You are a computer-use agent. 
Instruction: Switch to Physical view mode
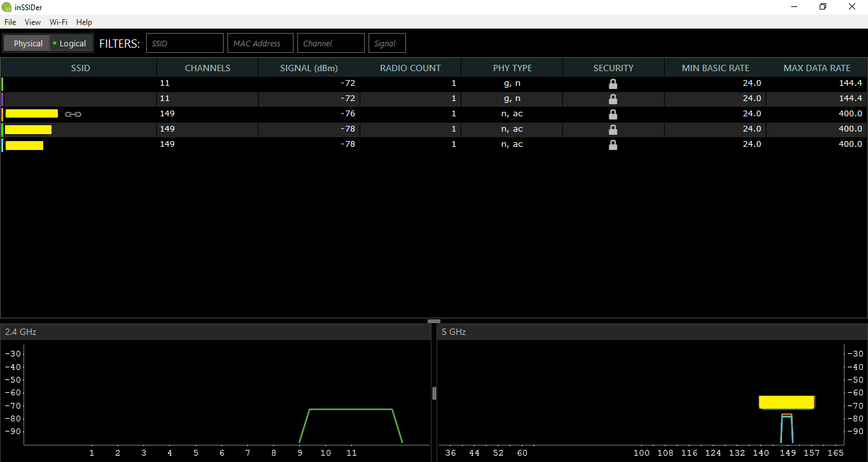pos(28,43)
